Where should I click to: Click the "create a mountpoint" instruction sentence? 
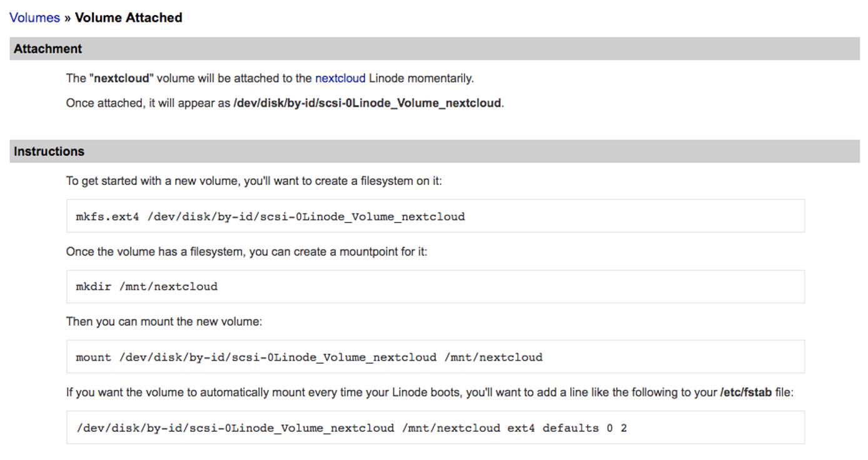tap(246, 252)
